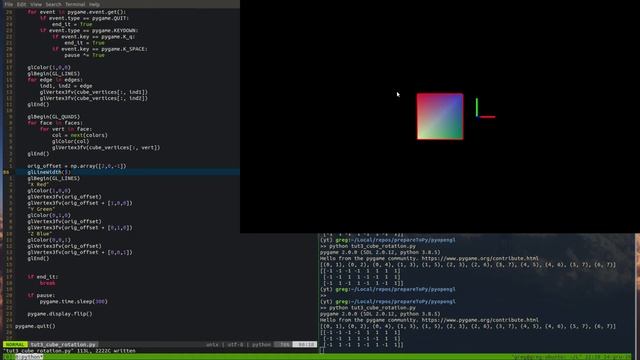640x360 pixels.
Task: Click the scroll percentage box in statusline
Action: click(284, 344)
